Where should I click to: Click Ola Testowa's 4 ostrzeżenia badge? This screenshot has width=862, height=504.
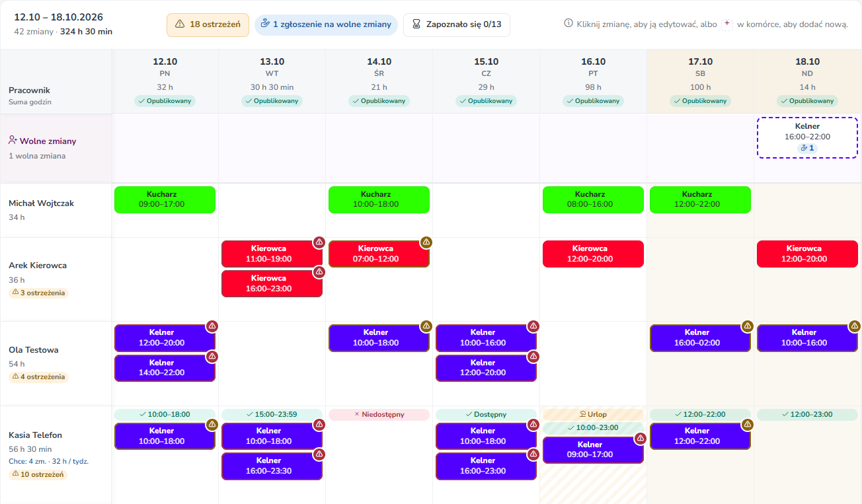click(38, 377)
